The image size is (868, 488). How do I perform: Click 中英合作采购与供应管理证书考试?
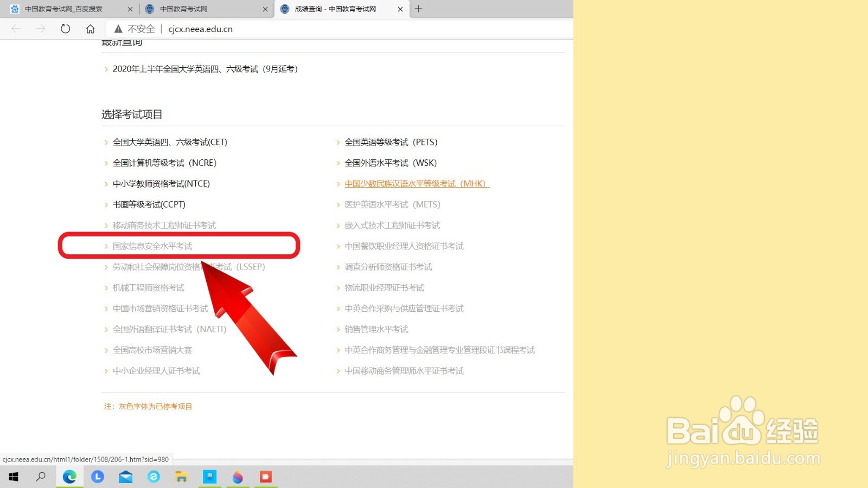tap(404, 309)
